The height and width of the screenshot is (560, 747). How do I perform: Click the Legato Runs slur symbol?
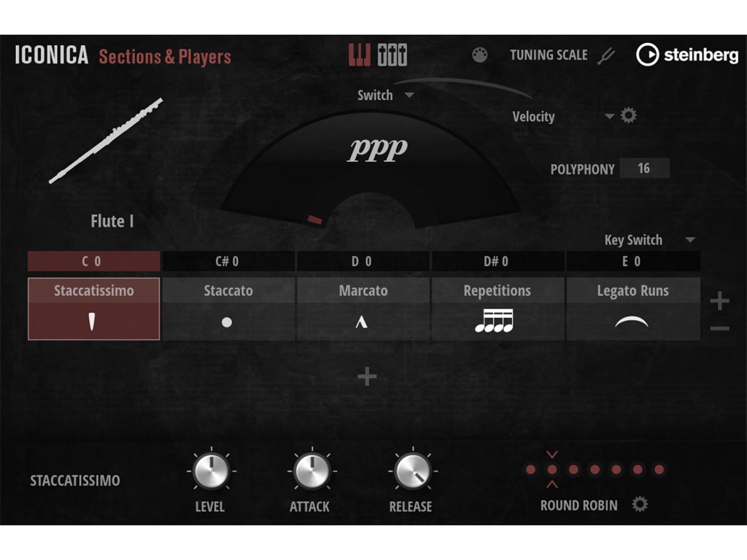click(x=632, y=322)
